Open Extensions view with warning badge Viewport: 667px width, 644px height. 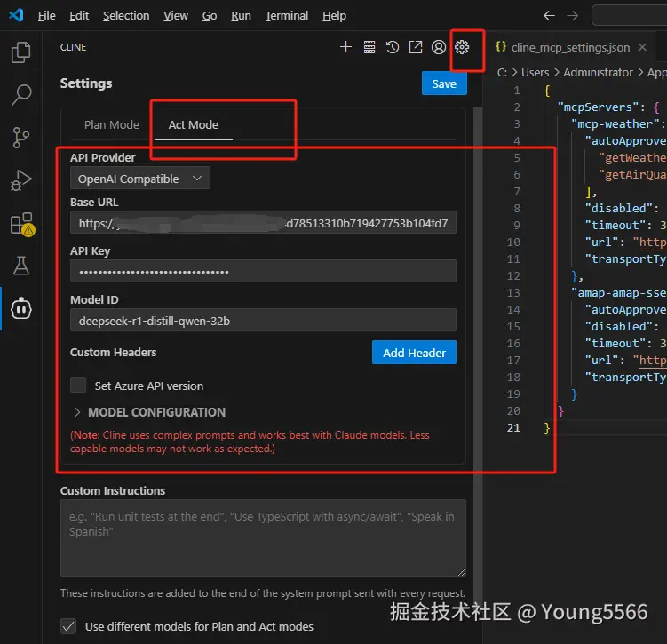pyautogui.click(x=22, y=224)
